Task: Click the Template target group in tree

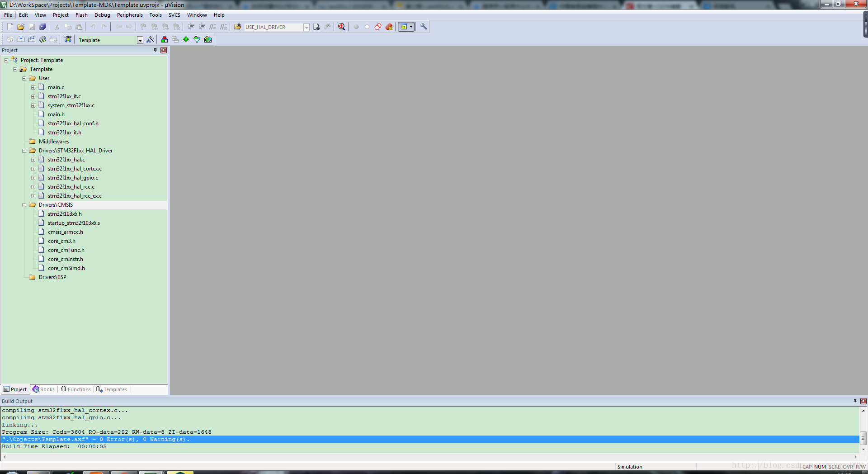Action: tap(41, 69)
